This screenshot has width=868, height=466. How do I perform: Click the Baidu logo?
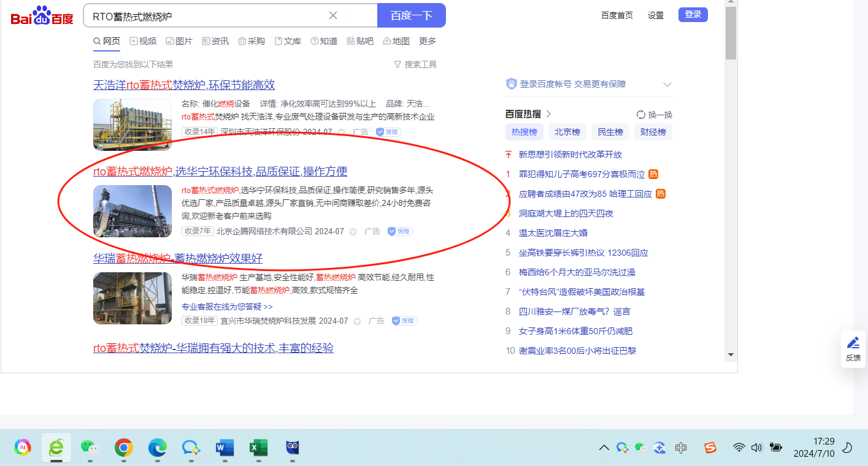tap(42, 16)
